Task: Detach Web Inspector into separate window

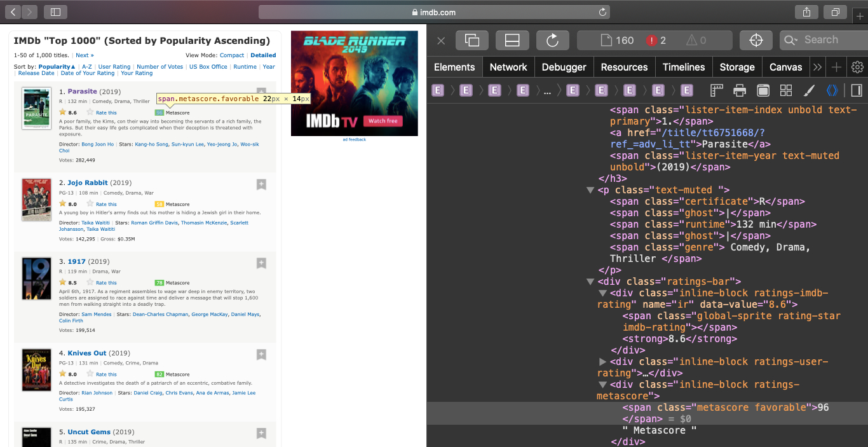Action: click(x=472, y=40)
